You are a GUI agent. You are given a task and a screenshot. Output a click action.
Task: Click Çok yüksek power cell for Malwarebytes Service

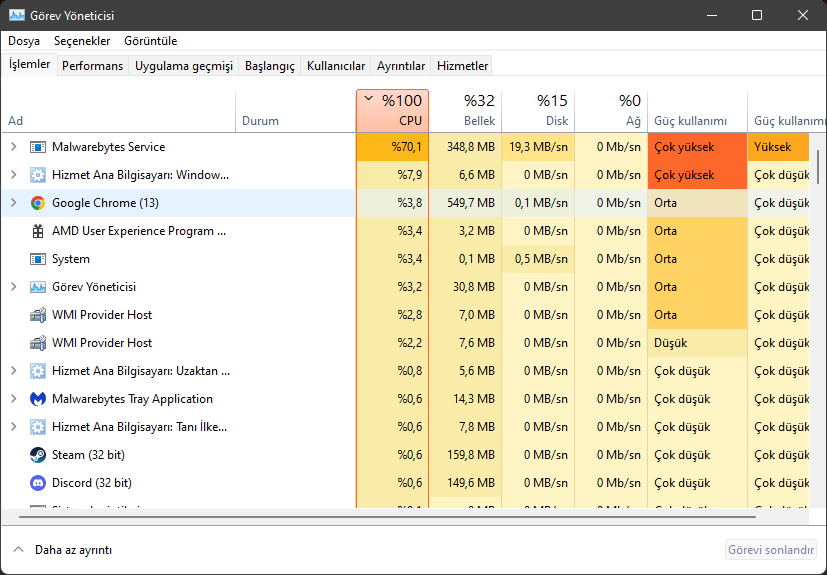point(697,147)
